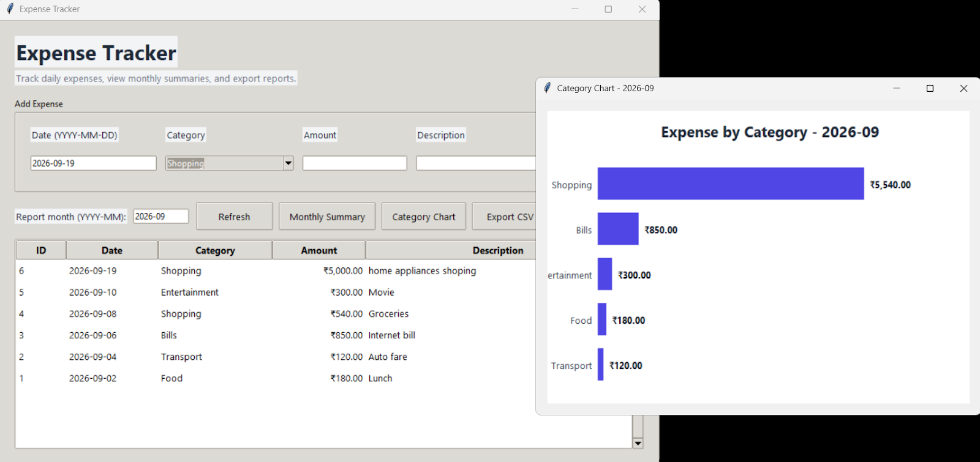Sort by the Date column header

112,250
